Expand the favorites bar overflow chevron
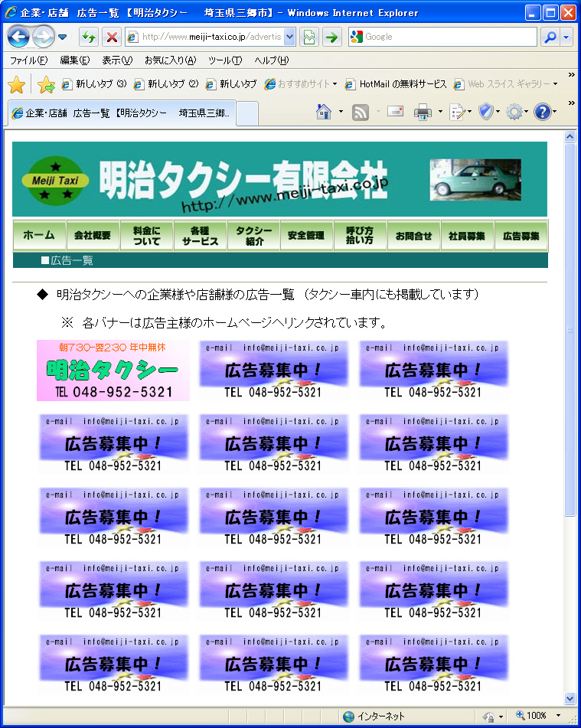This screenshot has height=728, width=581. click(571, 75)
